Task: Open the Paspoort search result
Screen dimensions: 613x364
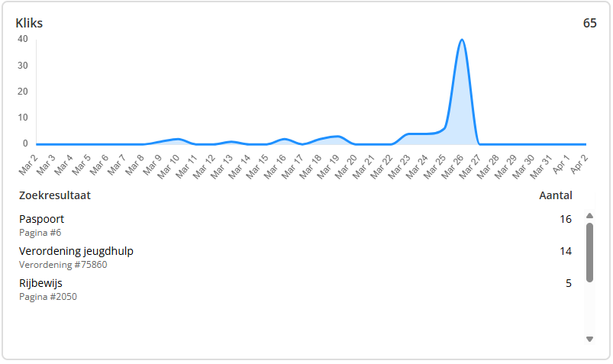Action: point(41,219)
